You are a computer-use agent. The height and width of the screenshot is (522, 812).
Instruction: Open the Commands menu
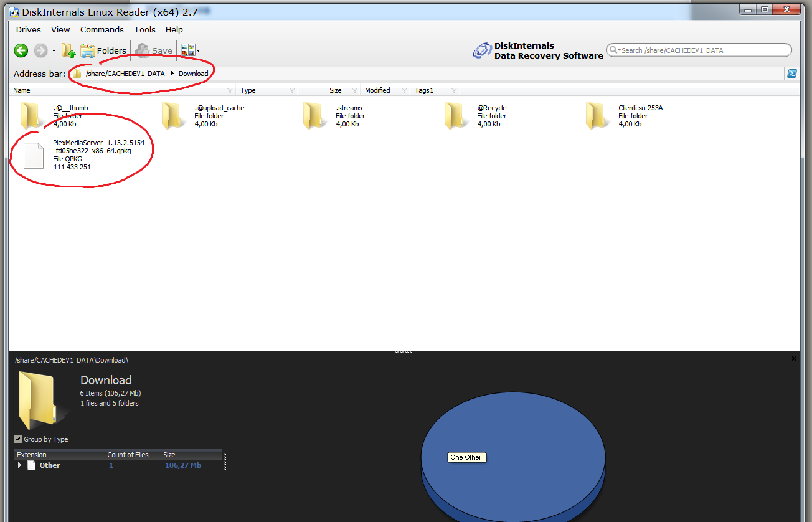pos(102,29)
